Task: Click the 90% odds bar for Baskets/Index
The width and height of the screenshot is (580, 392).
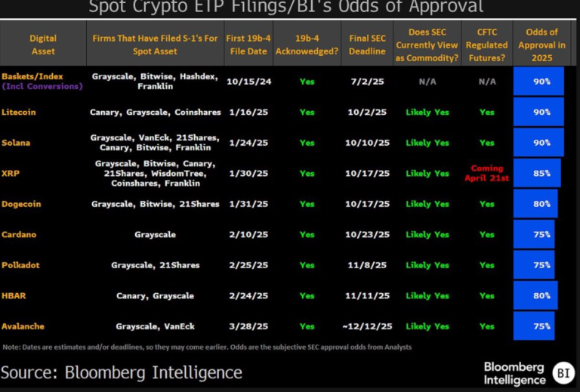Action: pos(538,82)
